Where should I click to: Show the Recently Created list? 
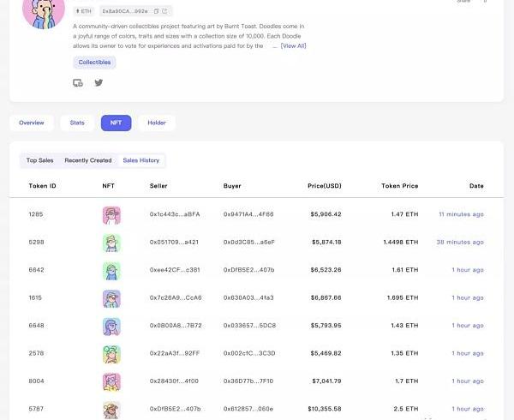pyautogui.click(x=88, y=160)
